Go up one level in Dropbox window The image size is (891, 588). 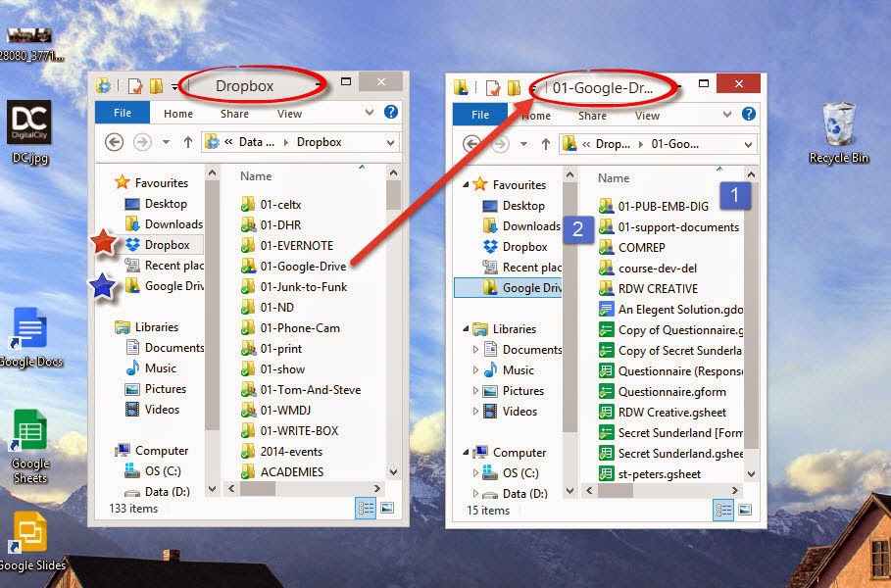point(188,142)
